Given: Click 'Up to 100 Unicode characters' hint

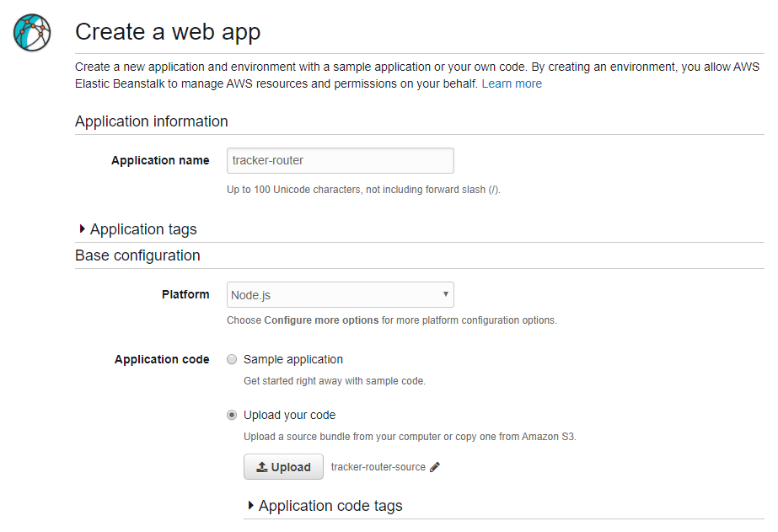Looking at the screenshot, I should [363, 190].
